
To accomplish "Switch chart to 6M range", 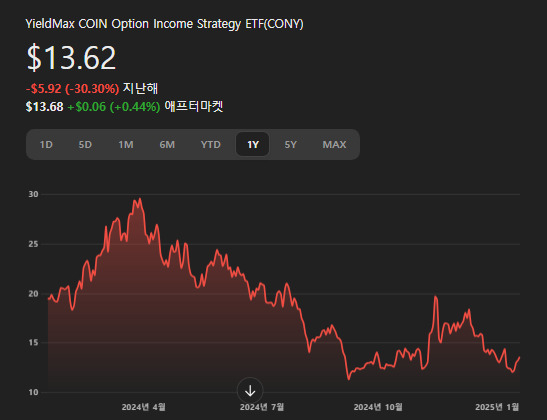I will coord(167,144).
